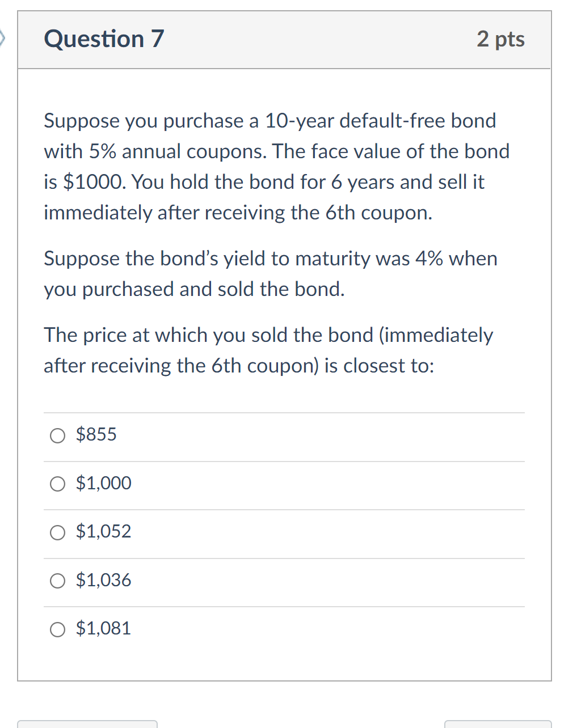This screenshot has height=728, width=577.
Task: Click the gray header bar between title and points
Action: (x=321, y=40)
